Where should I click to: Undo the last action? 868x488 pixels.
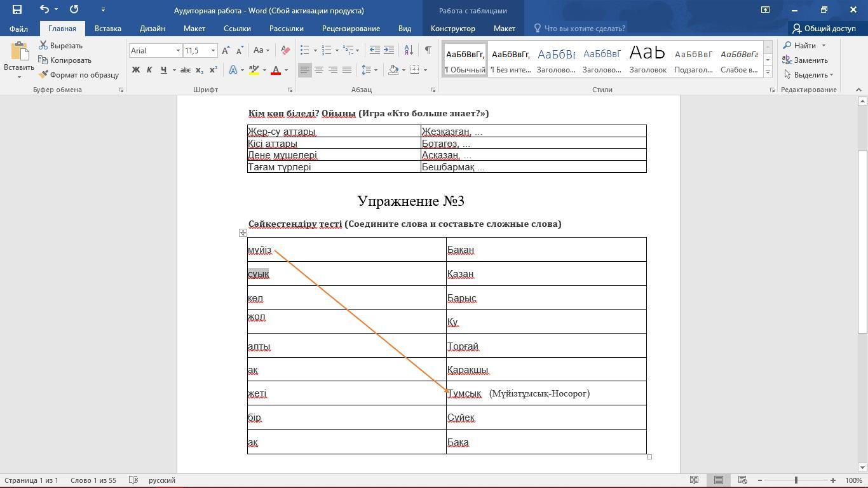(44, 10)
